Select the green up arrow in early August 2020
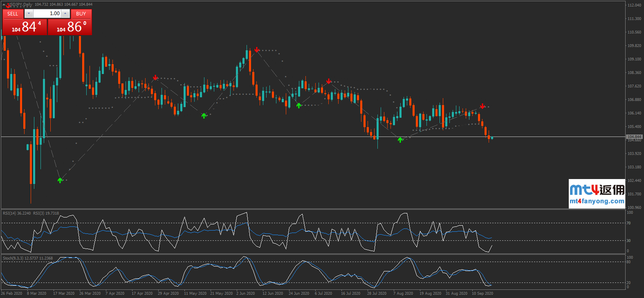 (400, 140)
